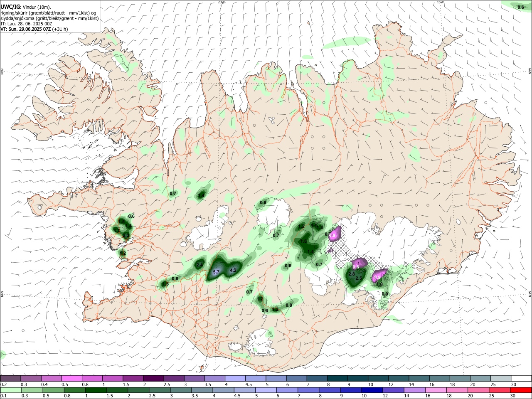Pick the light gray 25–30 swatch, top legend row
The width and height of the screenshot is (532, 399).
tap(501, 379)
